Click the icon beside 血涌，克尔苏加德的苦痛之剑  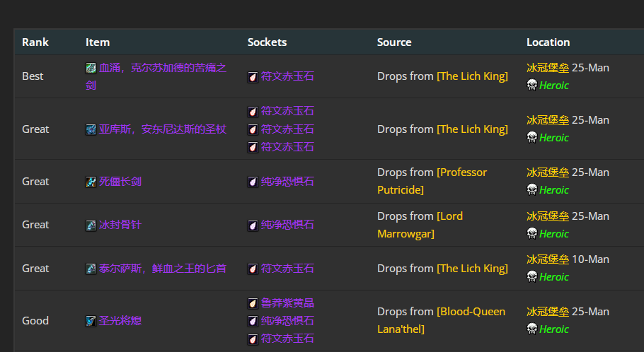91,68
